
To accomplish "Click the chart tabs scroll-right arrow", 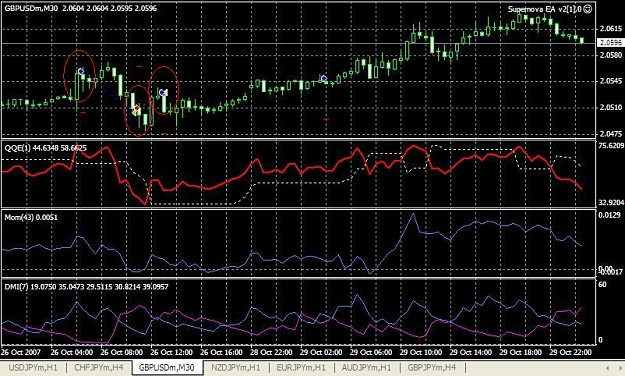I will [x=619, y=368].
